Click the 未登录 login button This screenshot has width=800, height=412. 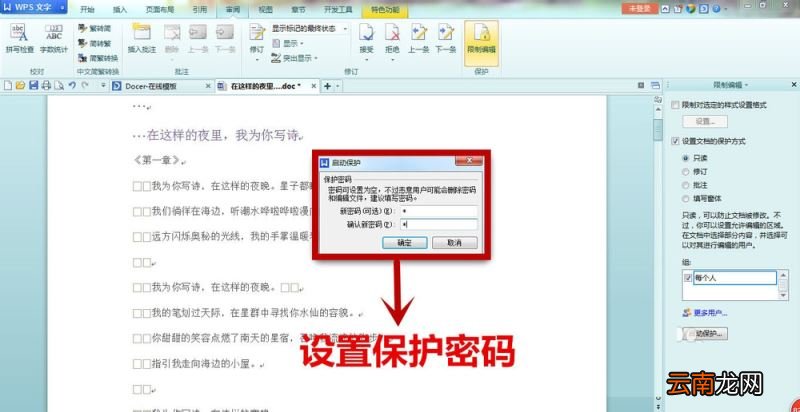point(640,8)
